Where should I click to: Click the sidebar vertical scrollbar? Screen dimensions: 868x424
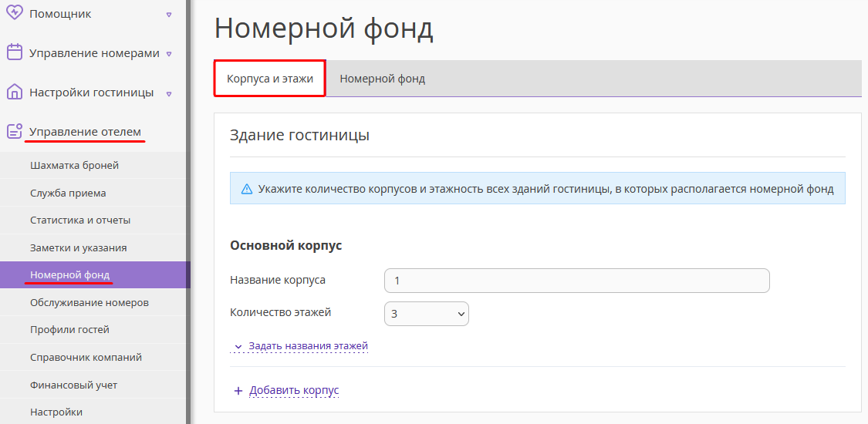[188, 212]
